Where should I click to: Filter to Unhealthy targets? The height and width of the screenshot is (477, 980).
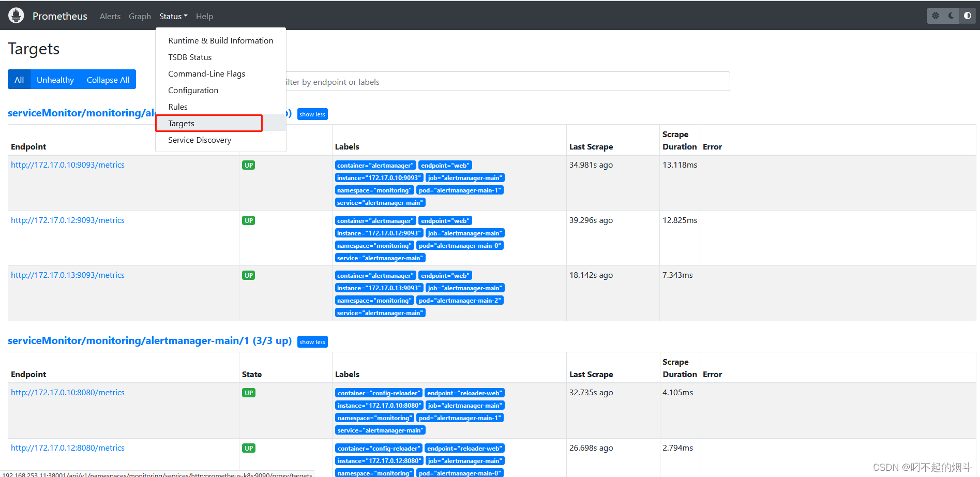tap(55, 80)
